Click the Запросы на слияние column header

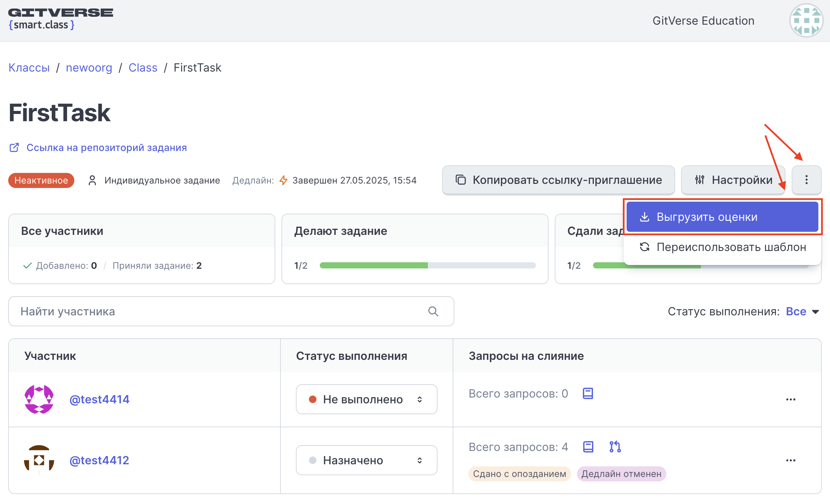coord(526,356)
